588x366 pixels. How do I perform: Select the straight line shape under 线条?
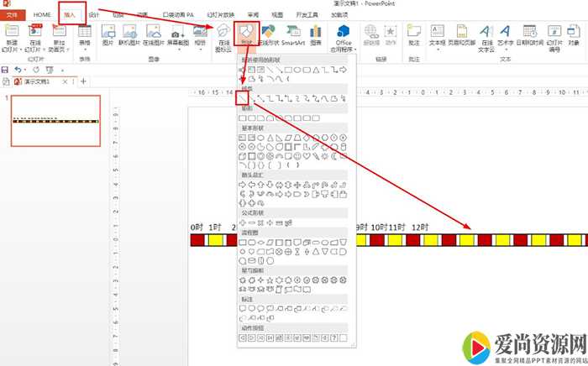[x=243, y=98]
